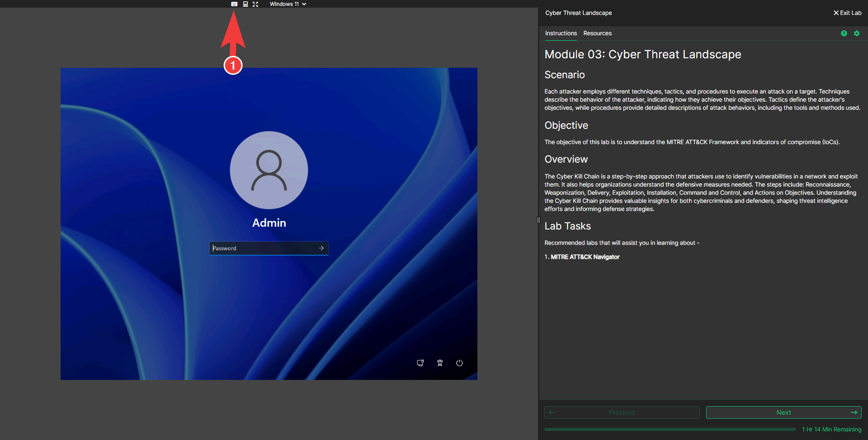Open lab settings via green gear icon

(856, 33)
